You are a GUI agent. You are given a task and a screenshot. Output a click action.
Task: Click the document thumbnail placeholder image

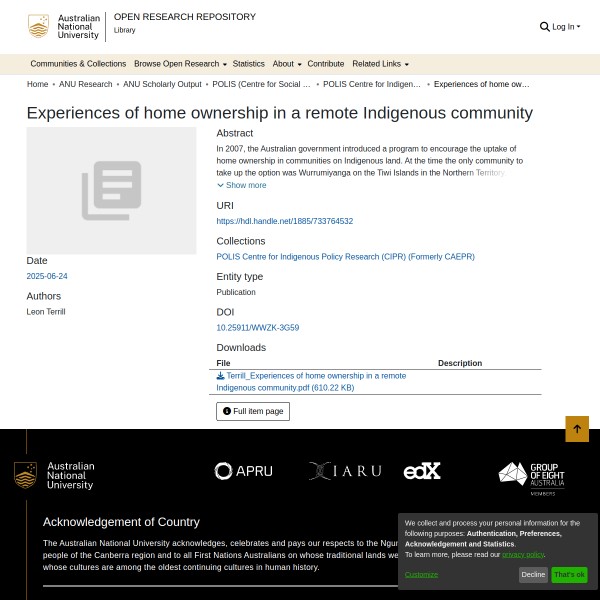coord(111,190)
